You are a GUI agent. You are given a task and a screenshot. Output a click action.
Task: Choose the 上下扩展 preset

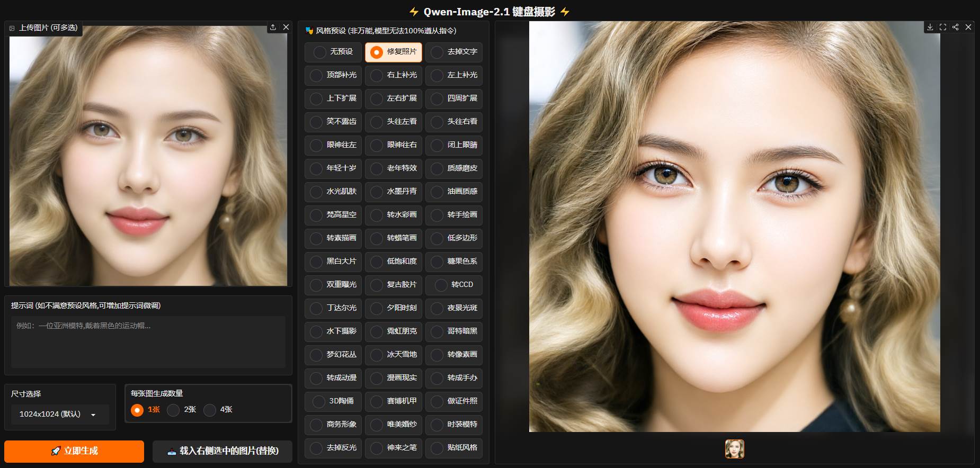click(333, 98)
